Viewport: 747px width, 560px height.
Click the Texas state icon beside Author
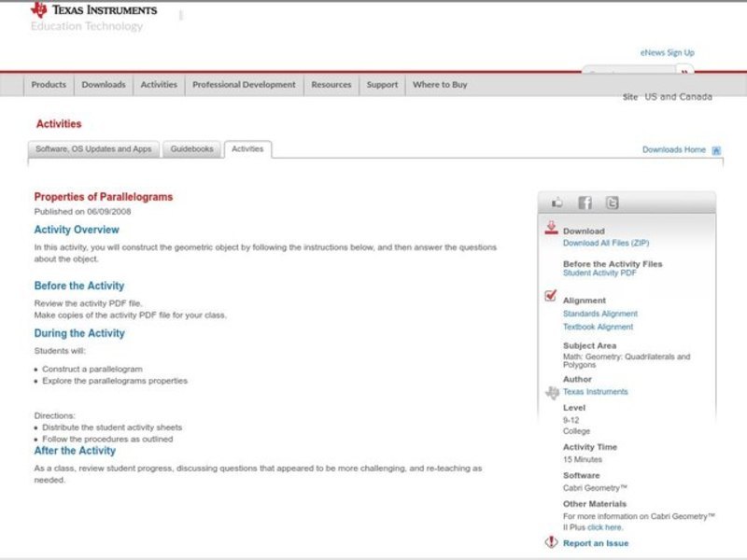coord(552,392)
